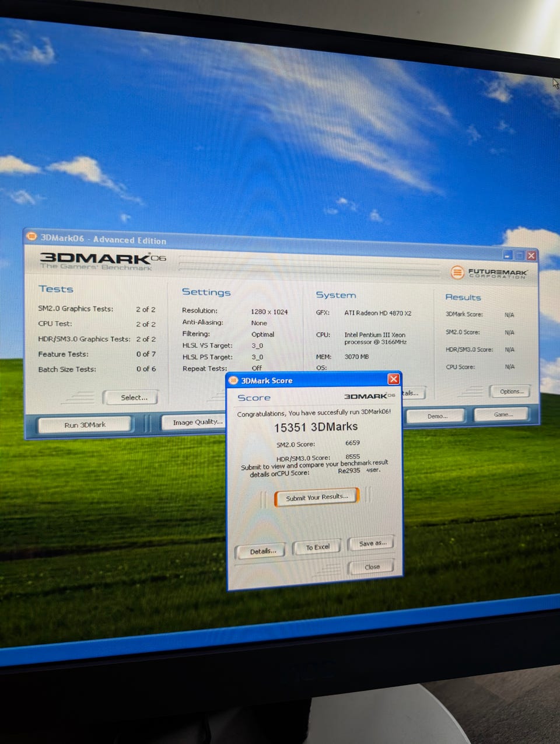The height and width of the screenshot is (744, 560).
Task: Click the Filtering value 'Optimal'
Action: point(262,334)
